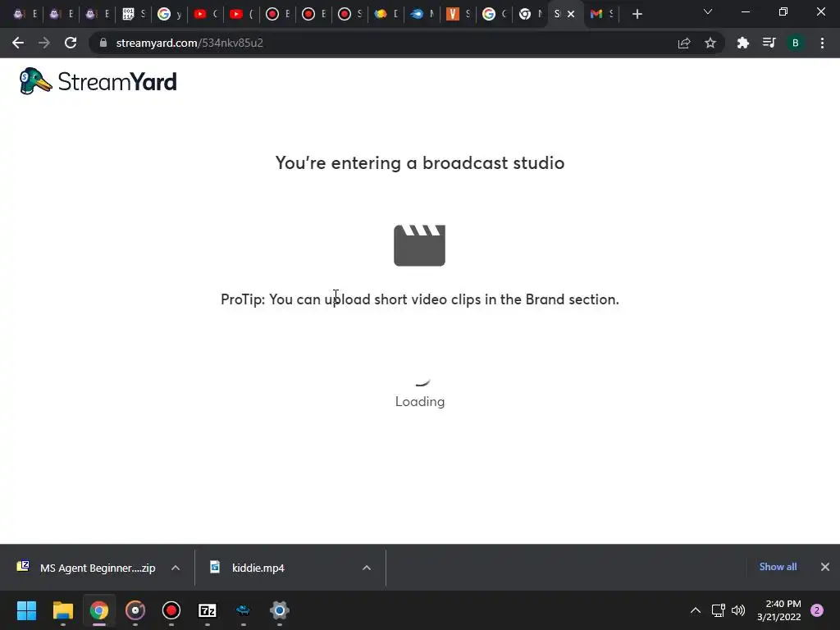This screenshot has width=840, height=630.
Task: Switch to the orange V tab
Action: pyautogui.click(x=458, y=14)
